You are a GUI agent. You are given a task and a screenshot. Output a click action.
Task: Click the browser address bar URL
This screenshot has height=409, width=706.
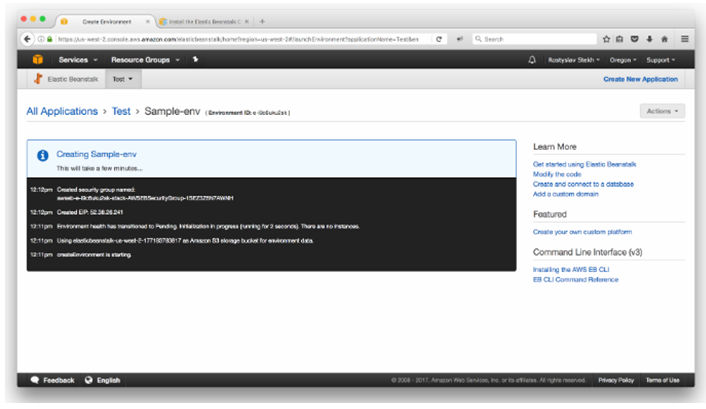[239, 39]
